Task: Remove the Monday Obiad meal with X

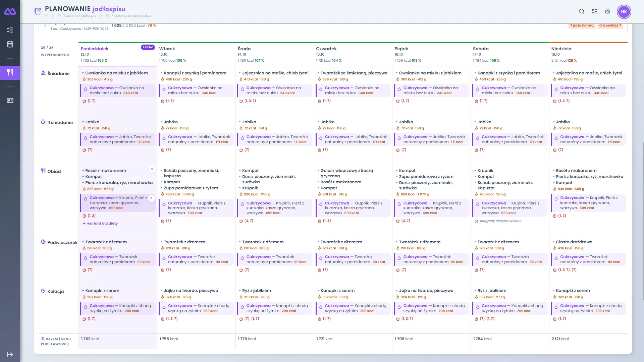Action: point(152,169)
